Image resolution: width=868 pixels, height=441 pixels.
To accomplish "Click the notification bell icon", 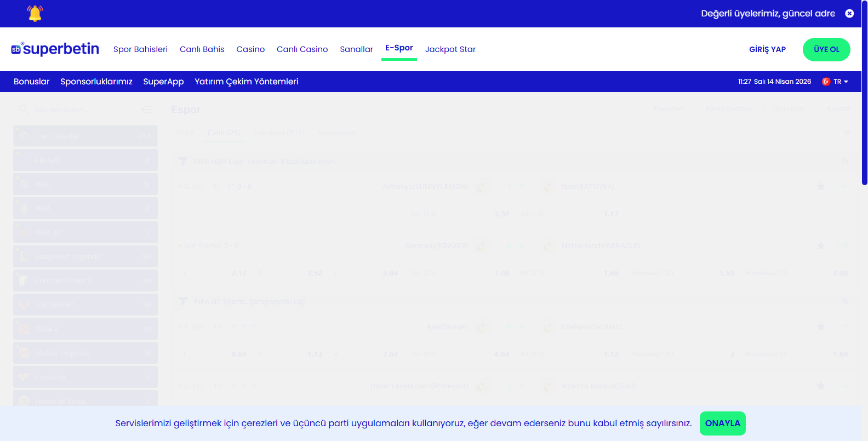I will pos(35,13).
